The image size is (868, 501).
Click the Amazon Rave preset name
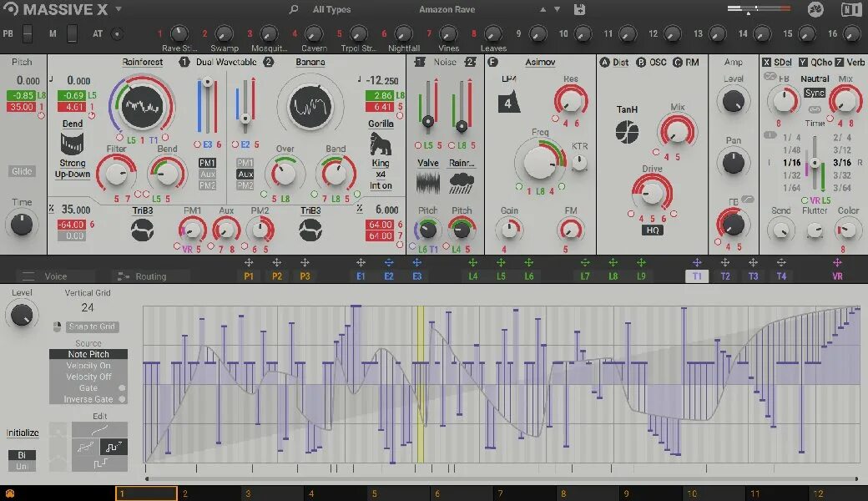(447, 9)
